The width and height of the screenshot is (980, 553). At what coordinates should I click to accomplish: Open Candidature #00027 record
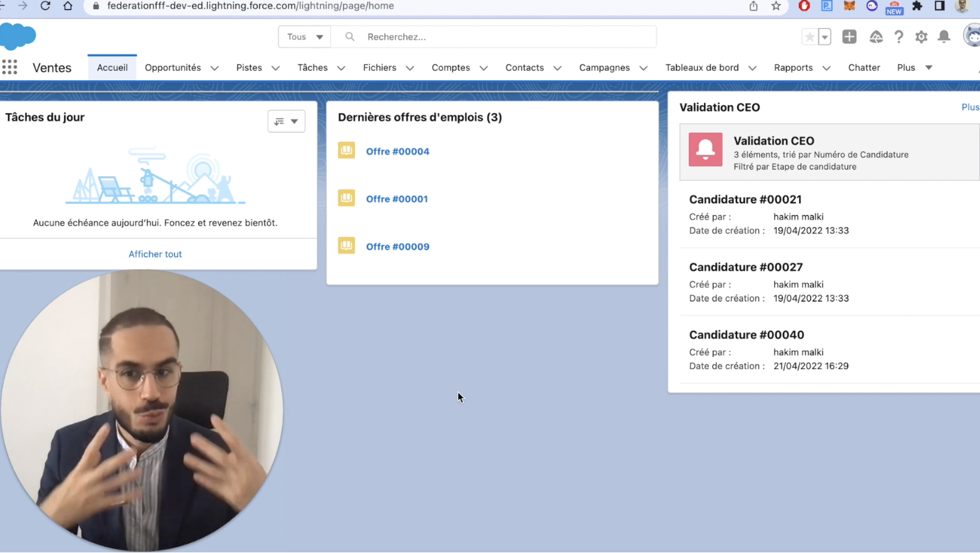[x=746, y=267]
